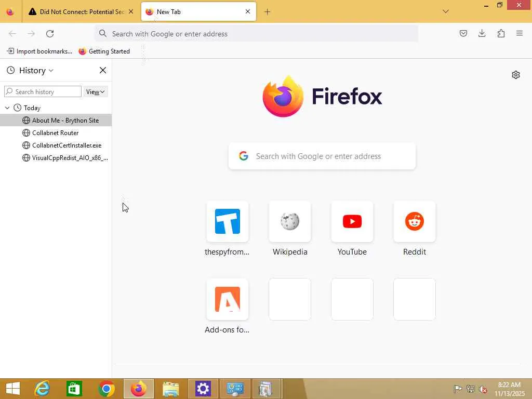This screenshot has width=532, height=399.
Task: Click the Google search box on new tab page
Action: (x=322, y=156)
